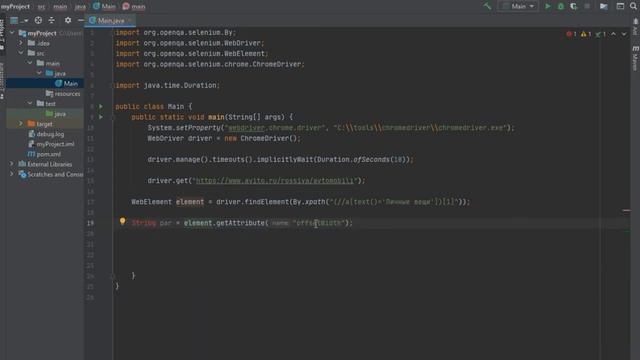Viewport: 640px width, 360px height.
Task: Click inside the "offsetWidth" string
Action: point(319,223)
